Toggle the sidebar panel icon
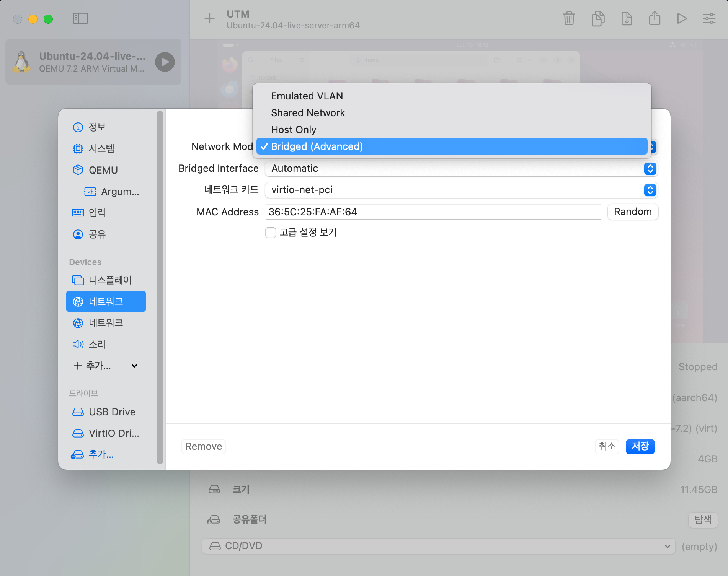Viewport: 728px width, 576px height. (80, 18)
